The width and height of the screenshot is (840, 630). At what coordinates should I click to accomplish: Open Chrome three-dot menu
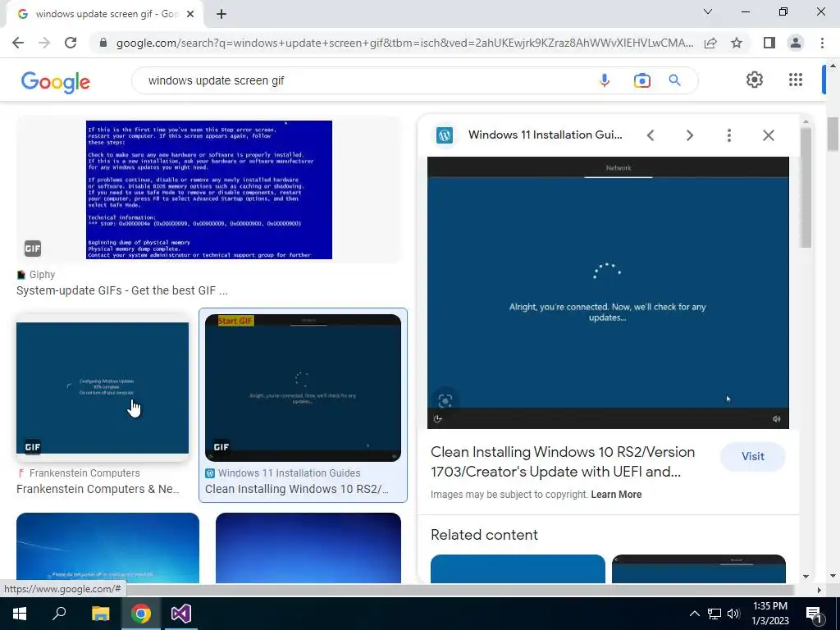point(822,43)
